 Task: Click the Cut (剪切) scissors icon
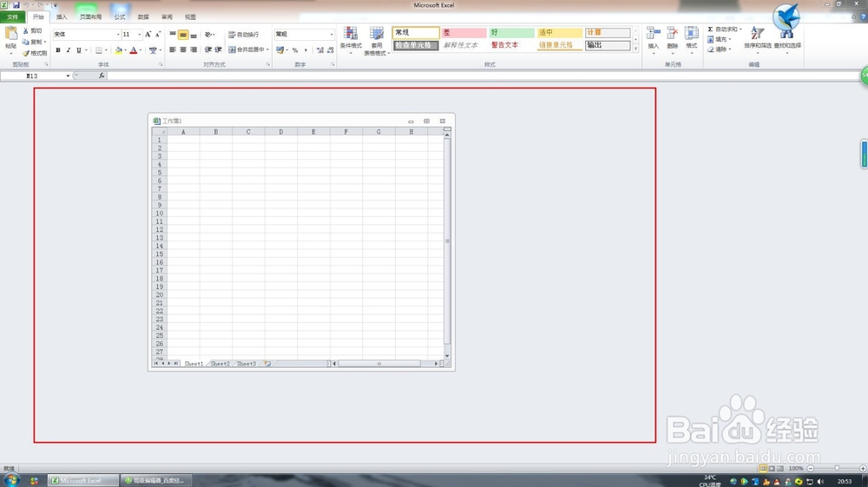click(25, 31)
